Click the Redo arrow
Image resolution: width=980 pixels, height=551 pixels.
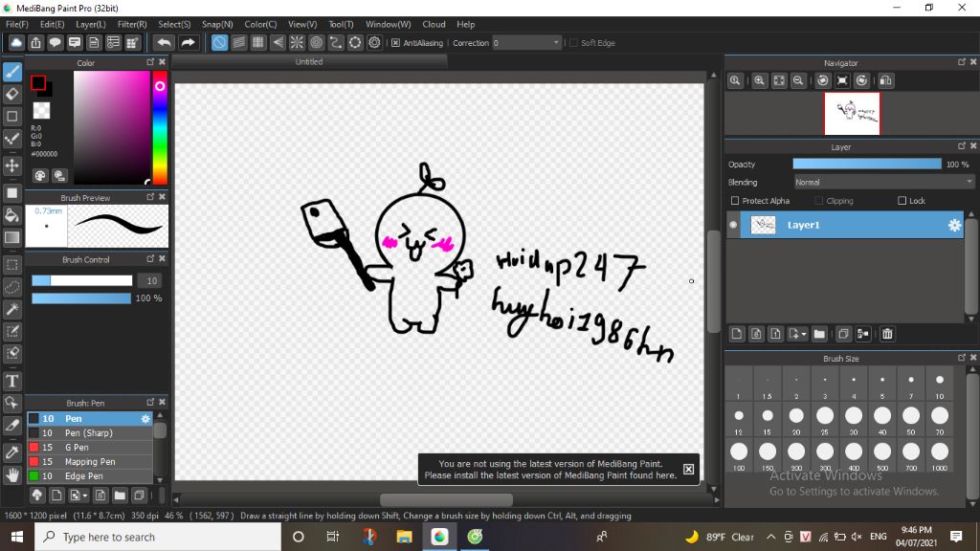coord(188,42)
